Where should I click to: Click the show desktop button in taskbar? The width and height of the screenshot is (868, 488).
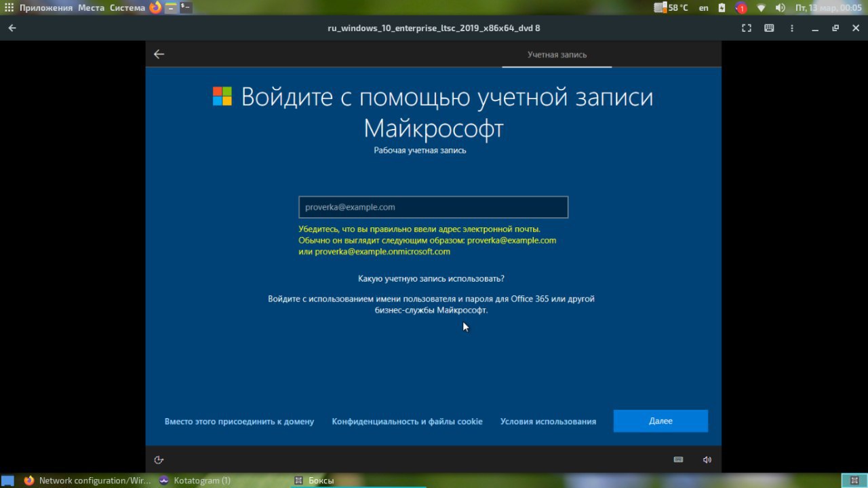[x=7, y=481]
